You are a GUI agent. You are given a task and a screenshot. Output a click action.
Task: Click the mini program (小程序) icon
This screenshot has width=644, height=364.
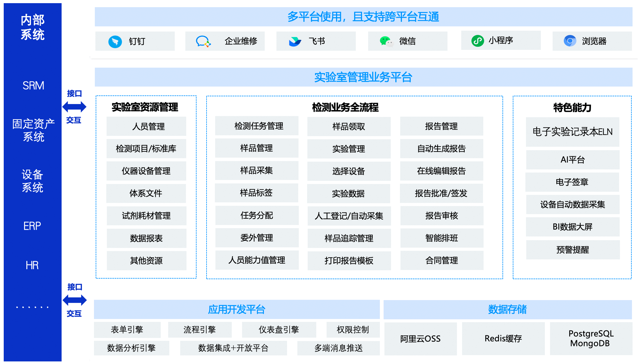point(478,41)
